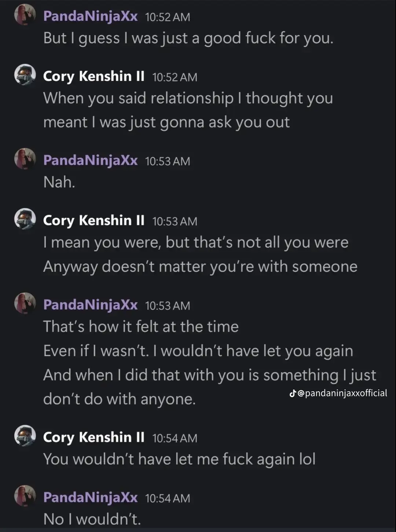Click PandaNinjaXx username above the "Nah." message
This screenshot has height=532, width=396.
(x=90, y=160)
